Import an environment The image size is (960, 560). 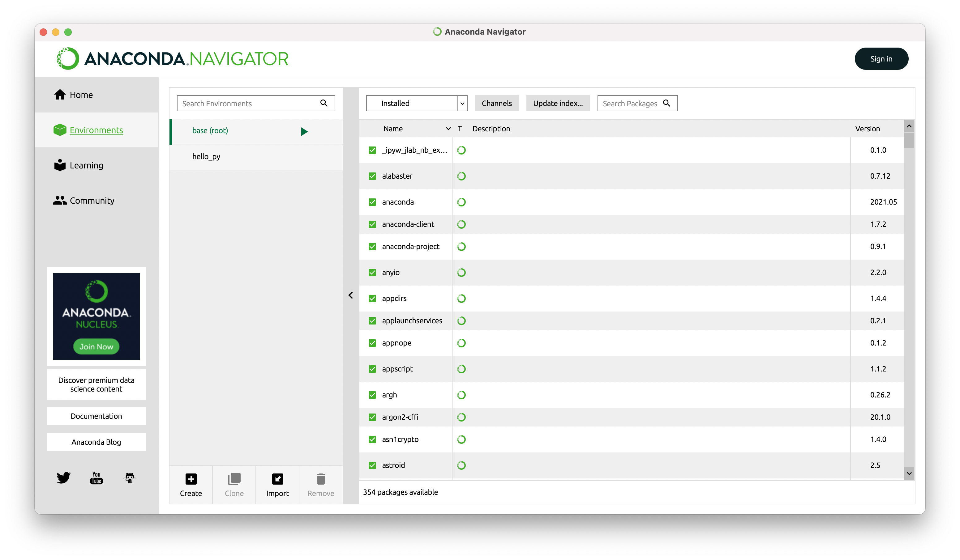pos(277,485)
